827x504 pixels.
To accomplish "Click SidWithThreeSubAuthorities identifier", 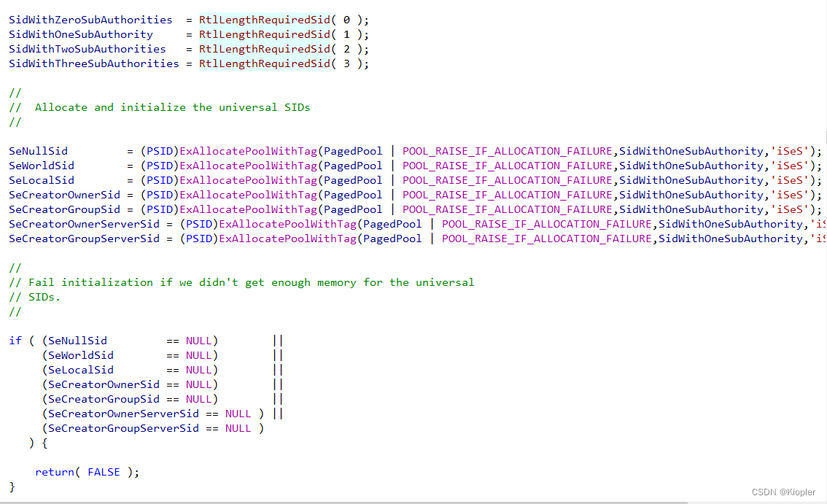I will (x=94, y=64).
